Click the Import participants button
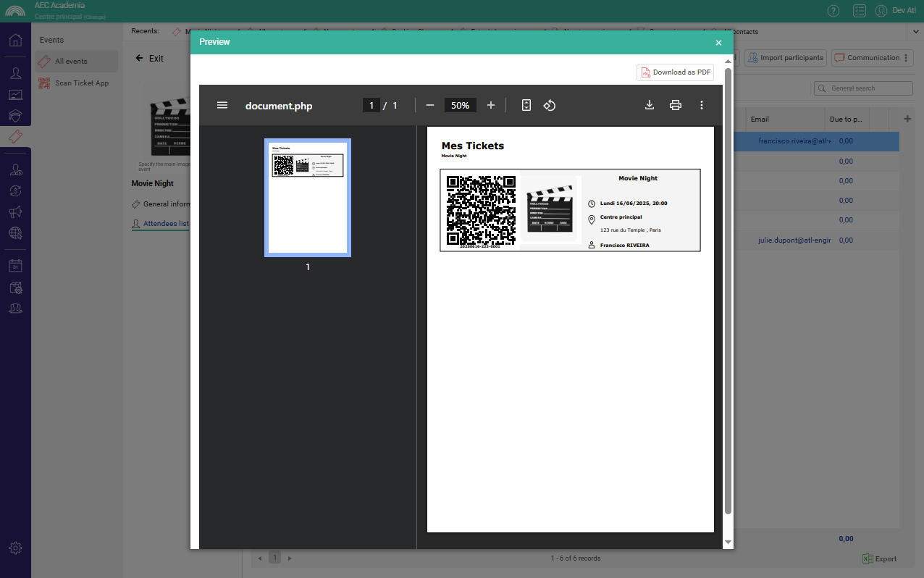Screen dimensions: 924x578 point(786,58)
